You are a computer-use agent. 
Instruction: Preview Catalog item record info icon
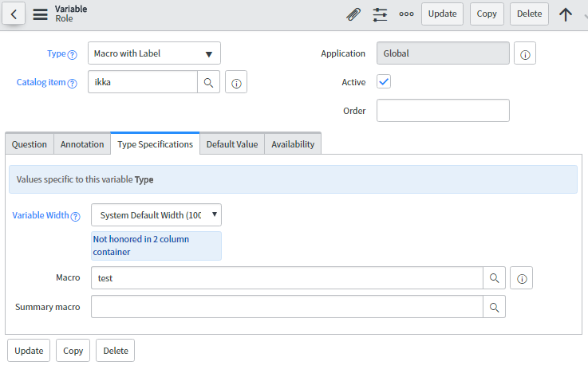[x=236, y=82]
